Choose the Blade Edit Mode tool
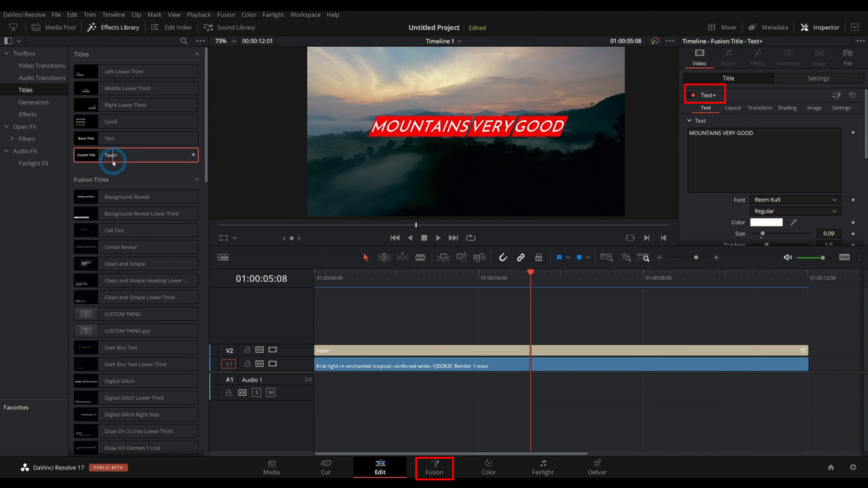This screenshot has width=868, height=488. pyautogui.click(x=420, y=257)
